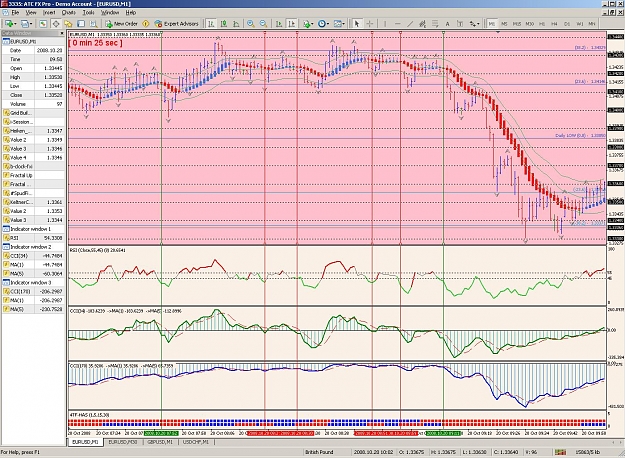Select the CCI(34) row in Data Window
The image size is (625, 458).
coord(33,256)
